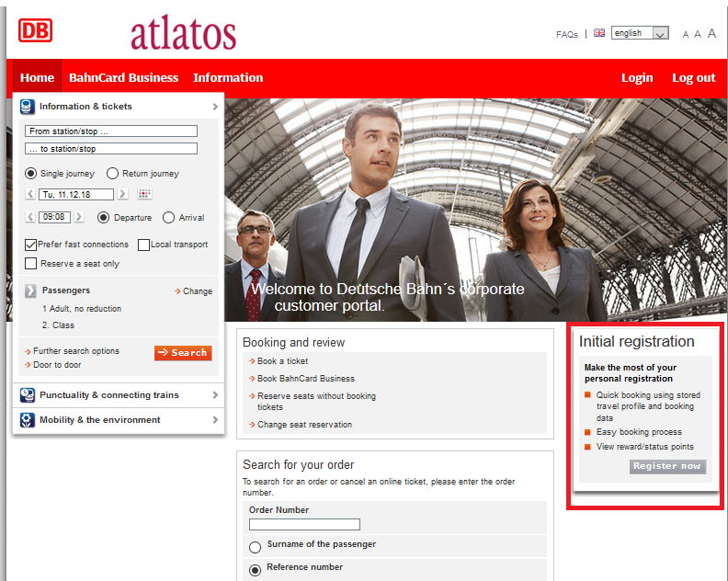Click the orange Search button
This screenshot has height=581, width=728.
click(x=183, y=353)
